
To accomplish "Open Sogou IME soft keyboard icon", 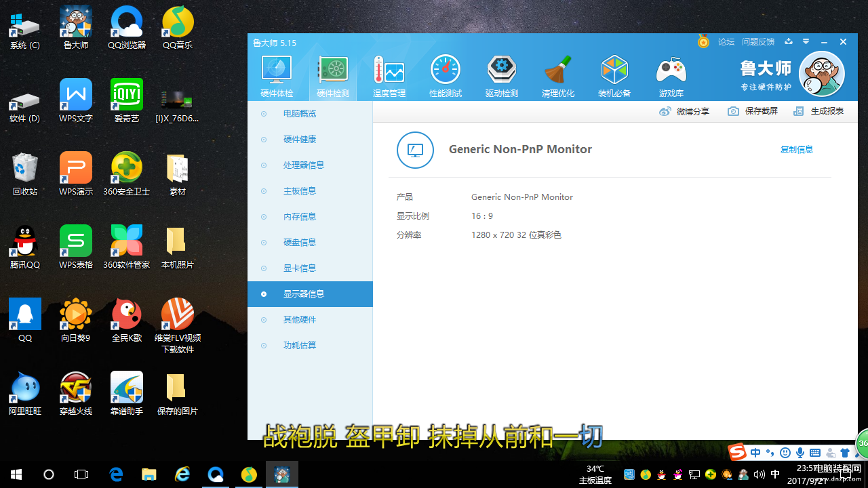I will pos(815,453).
